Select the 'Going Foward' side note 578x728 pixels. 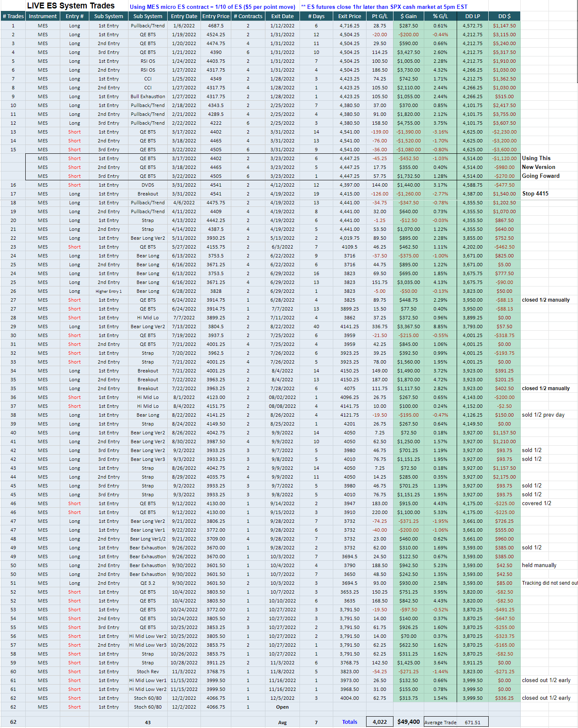[x=541, y=176]
